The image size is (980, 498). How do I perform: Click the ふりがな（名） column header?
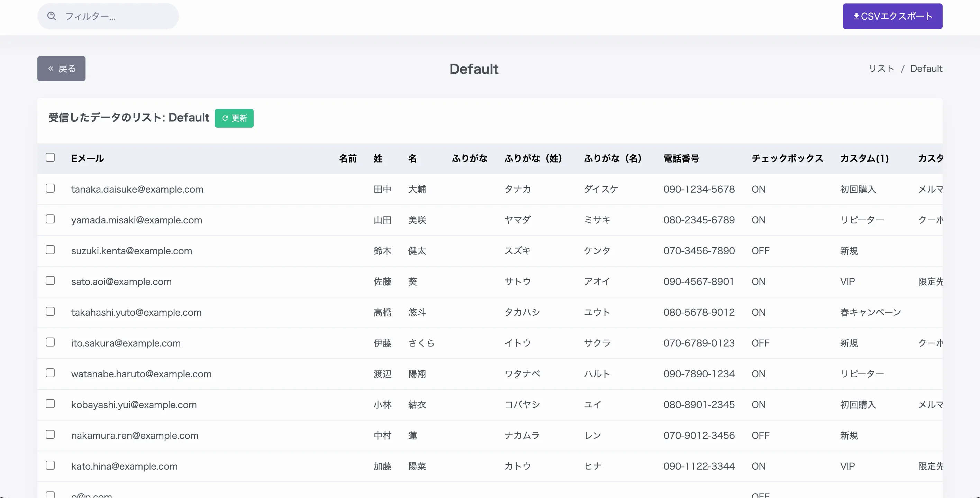click(x=613, y=158)
